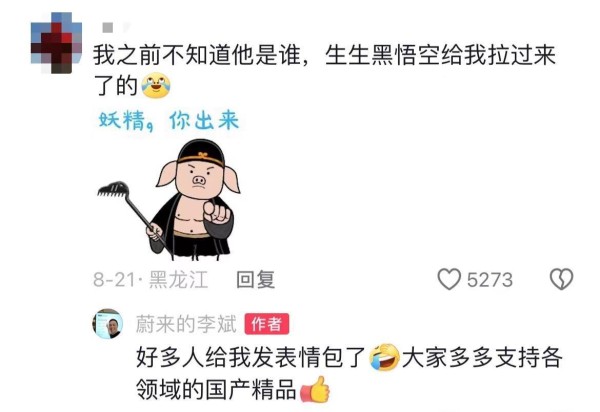
Task: Click the red 作者 badge
Action: coord(267,324)
